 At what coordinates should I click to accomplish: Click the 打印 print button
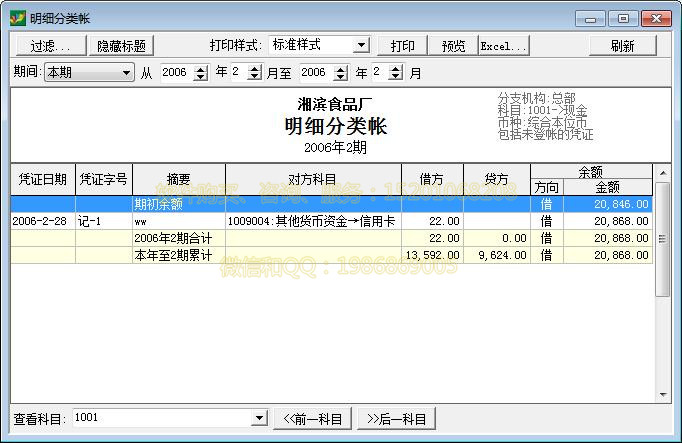pos(402,46)
